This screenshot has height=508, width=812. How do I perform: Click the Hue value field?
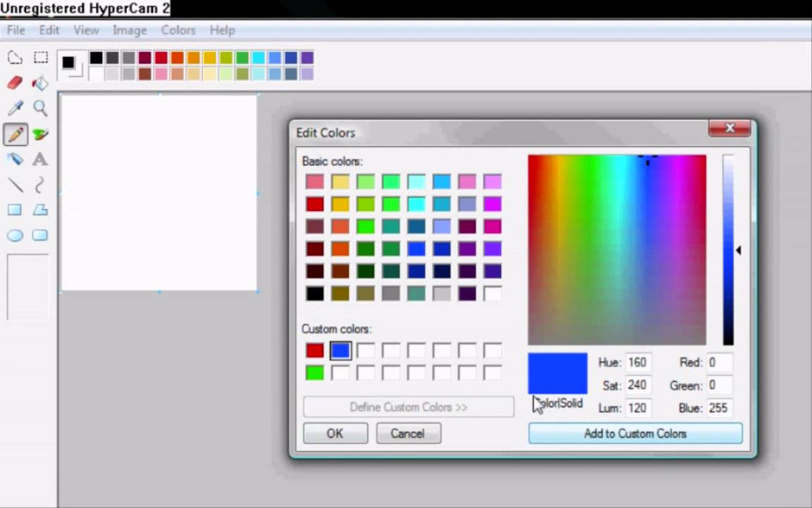point(638,363)
